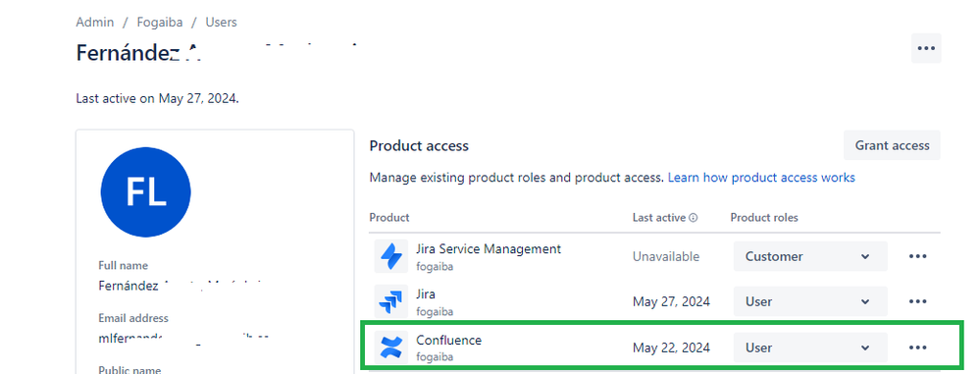980x374 pixels.
Task: Go to the Admin breadcrumb
Action: click(x=95, y=23)
